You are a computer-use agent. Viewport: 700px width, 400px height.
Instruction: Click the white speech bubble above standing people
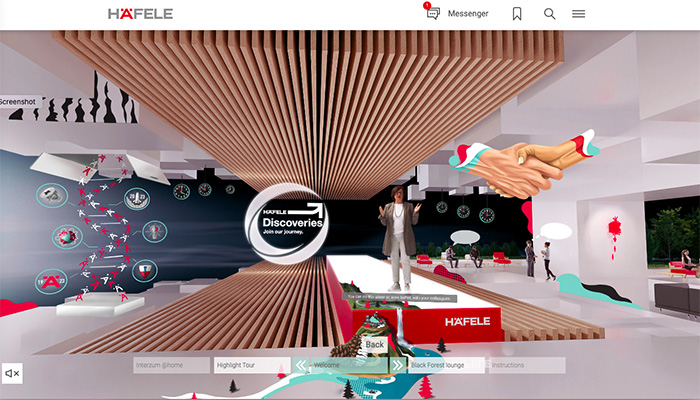556,231
